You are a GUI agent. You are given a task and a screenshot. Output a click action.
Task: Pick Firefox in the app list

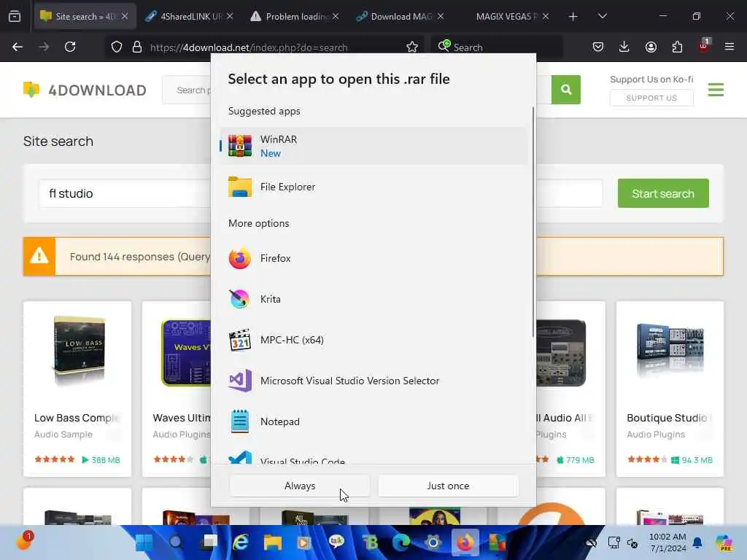tap(373, 258)
